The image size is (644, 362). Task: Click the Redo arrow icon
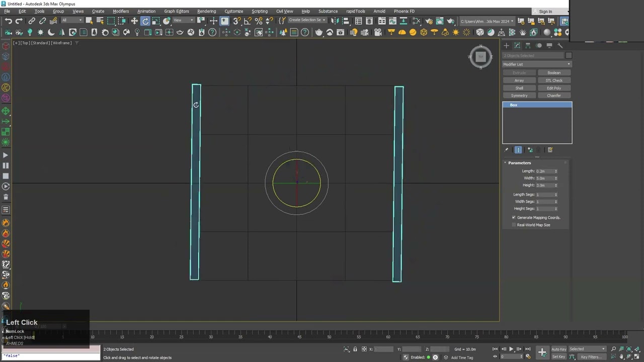coord(19,21)
